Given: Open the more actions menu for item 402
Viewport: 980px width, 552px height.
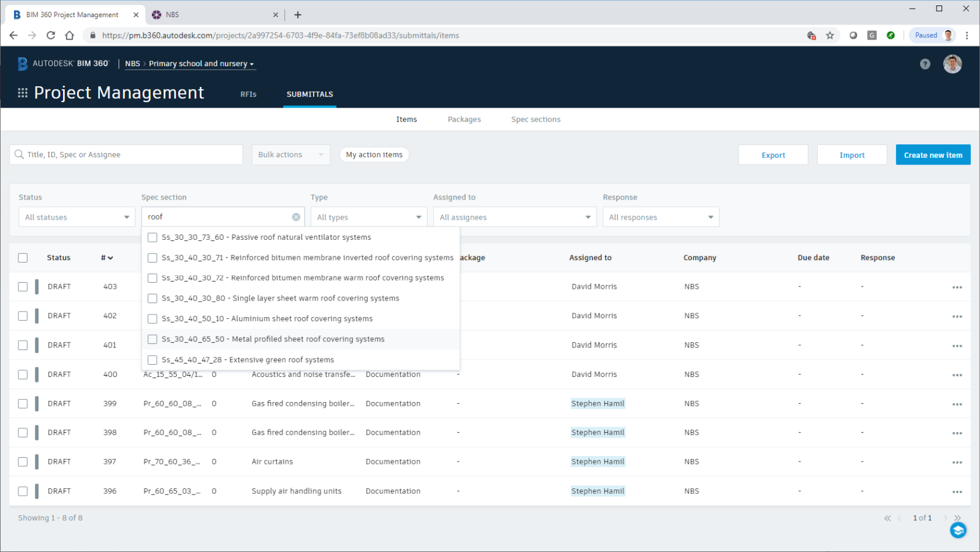Looking at the screenshot, I should (957, 316).
